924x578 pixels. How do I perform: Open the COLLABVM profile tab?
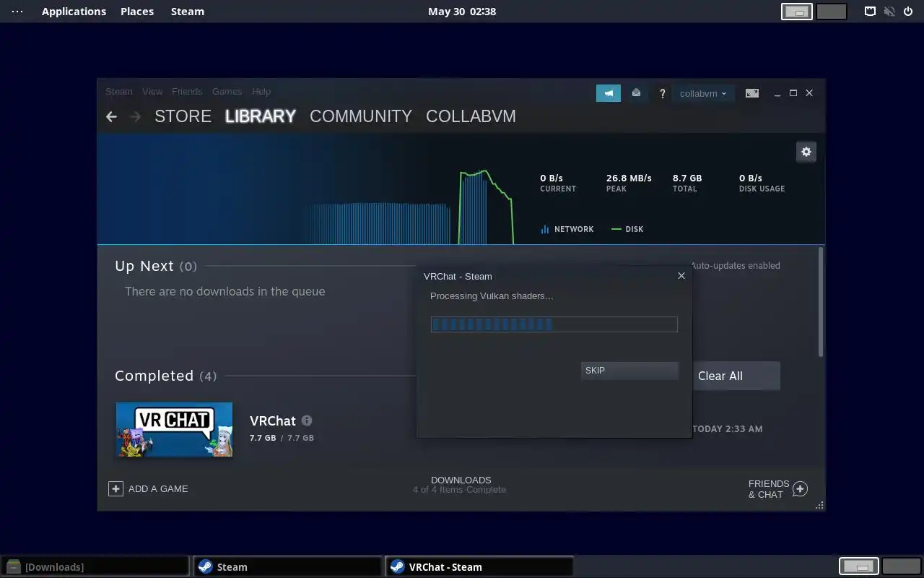pyautogui.click(x=471, y=116)
